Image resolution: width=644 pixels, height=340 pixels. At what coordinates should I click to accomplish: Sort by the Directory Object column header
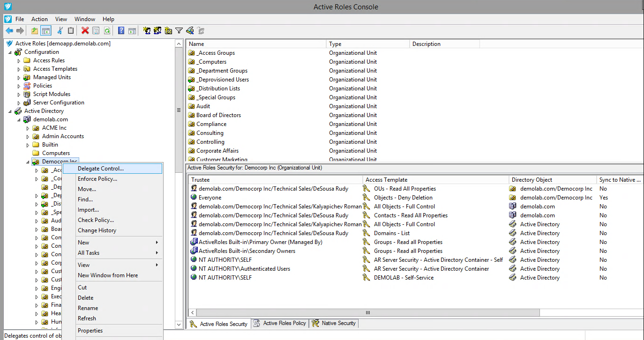coord(553,180)
